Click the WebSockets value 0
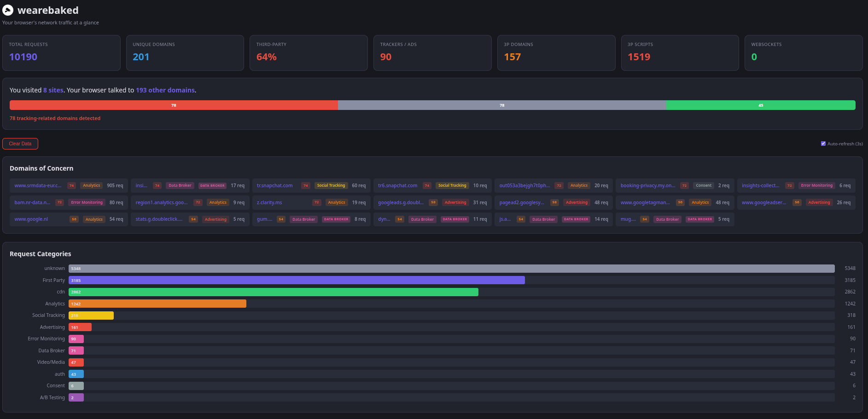 click(754, 57)
